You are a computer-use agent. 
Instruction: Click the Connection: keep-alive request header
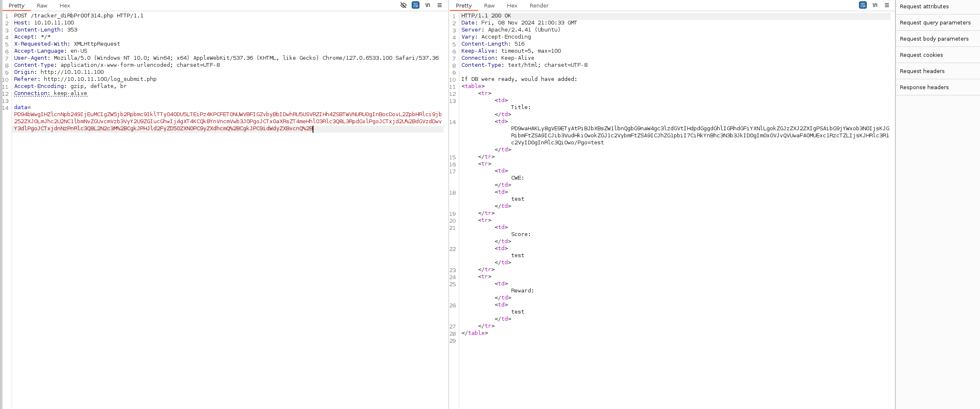pyautogui.click(x=51, y=93)
